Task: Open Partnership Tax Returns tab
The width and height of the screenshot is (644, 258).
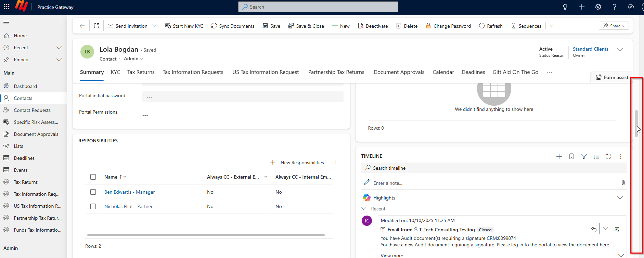Action: (336, 72)
